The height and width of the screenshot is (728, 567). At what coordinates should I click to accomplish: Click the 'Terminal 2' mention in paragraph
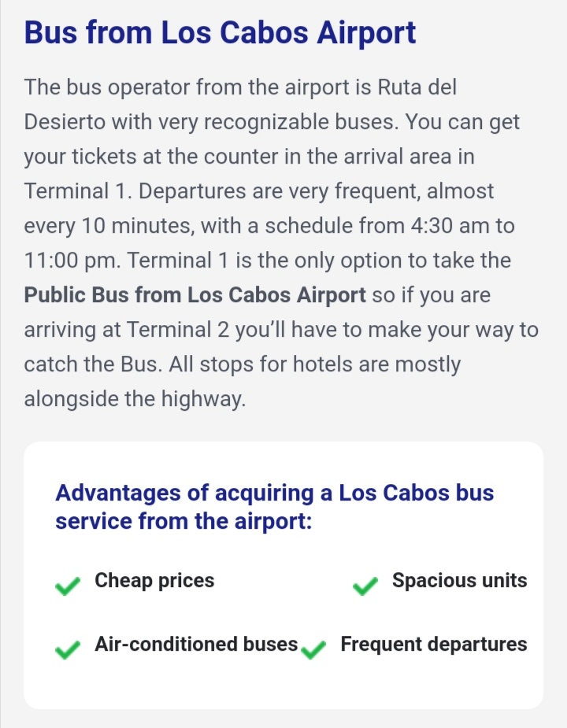[x=177, y=330]
